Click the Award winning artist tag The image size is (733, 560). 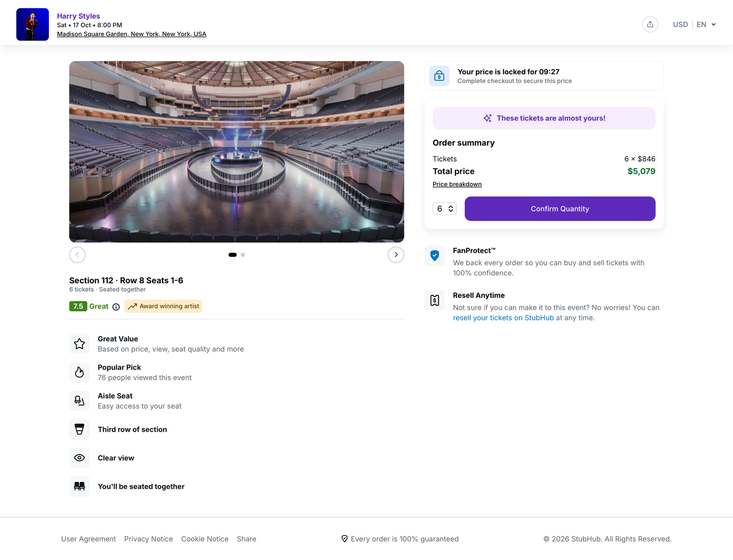163,306
